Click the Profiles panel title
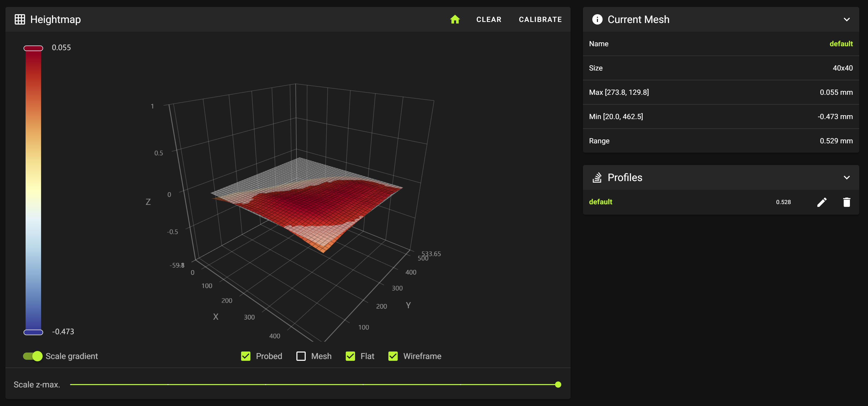 coord(625,177)
